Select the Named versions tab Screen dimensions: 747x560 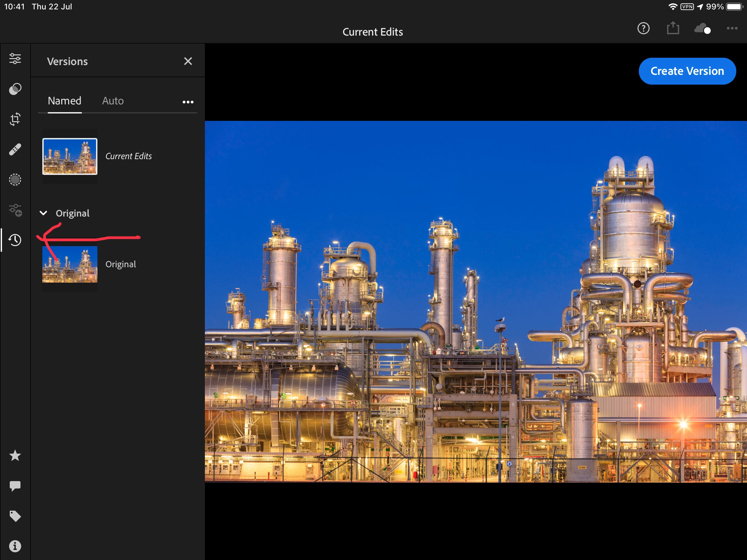pyautogui.click(x=64, y=101)
